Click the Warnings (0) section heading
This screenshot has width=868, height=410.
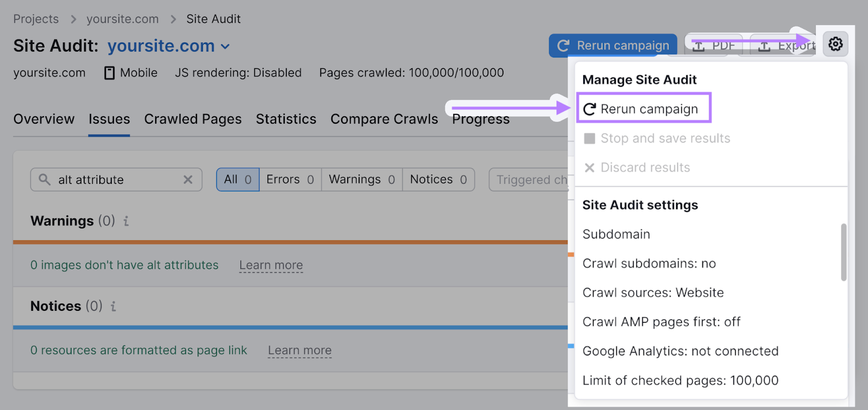point(73,221)
